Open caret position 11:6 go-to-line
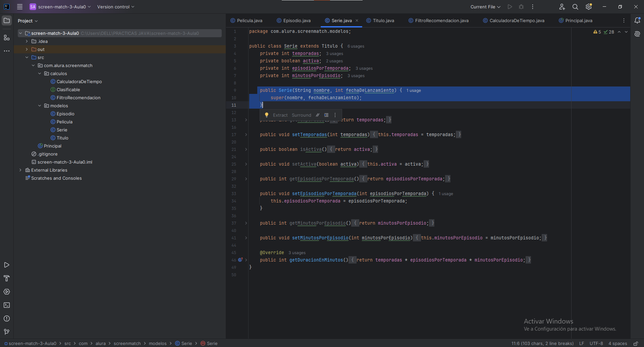644x347 pixels. 542,343
